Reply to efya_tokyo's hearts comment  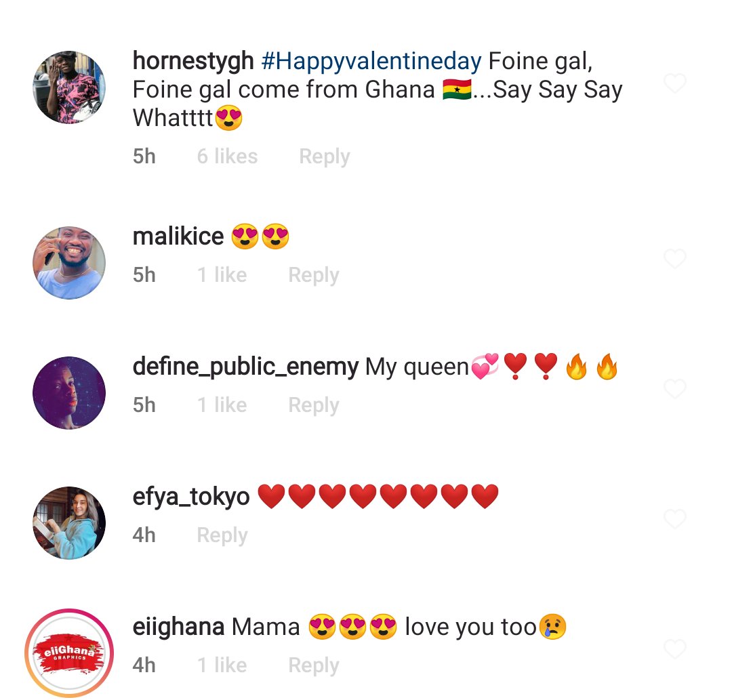(x=222, y=536)
